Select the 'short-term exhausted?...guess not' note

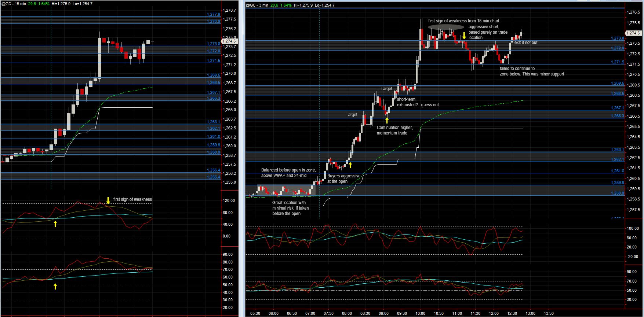point(418,102)
